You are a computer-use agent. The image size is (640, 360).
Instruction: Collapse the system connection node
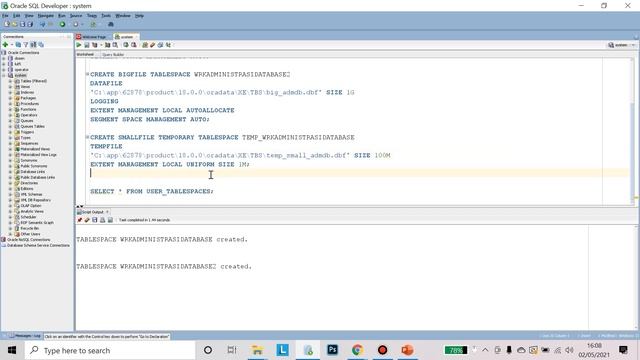[4, 76]
